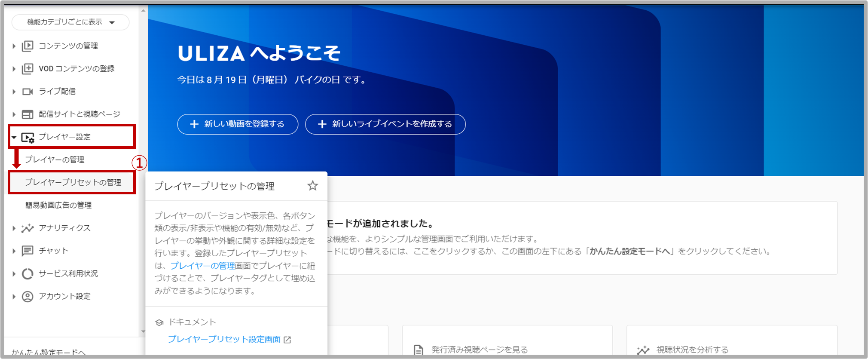The height and width of the screenshot is (359, 868).
Task: Expand the アナリティクス section arrow
Action: point(14,228)
